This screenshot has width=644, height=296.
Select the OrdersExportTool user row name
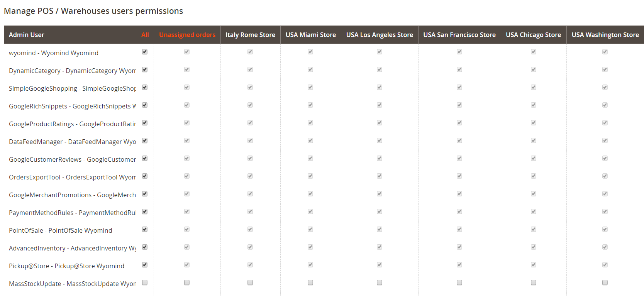pyautogui.click(x=72, y=177)
